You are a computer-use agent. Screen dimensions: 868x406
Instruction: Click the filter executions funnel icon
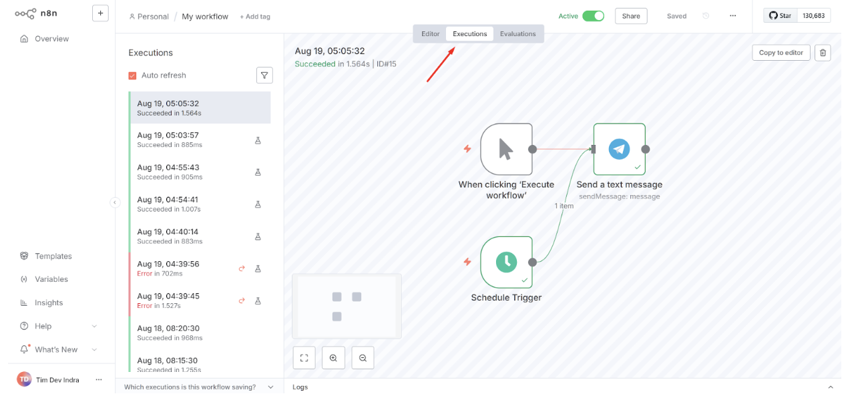point(264,75)
